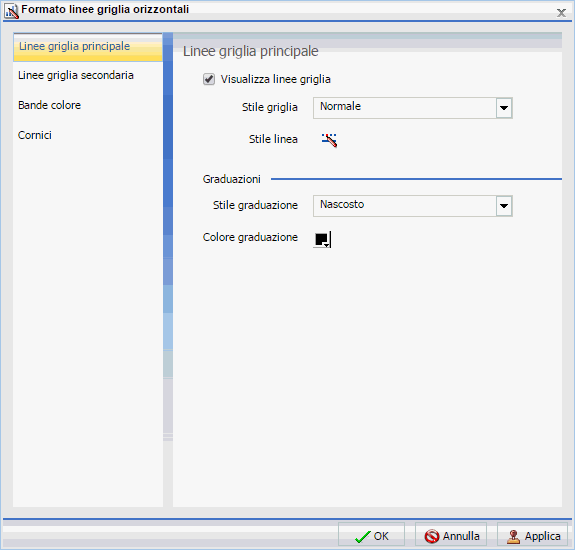Click the chart format icon in title bar
The image size is (575, 550).
(12, 11)
